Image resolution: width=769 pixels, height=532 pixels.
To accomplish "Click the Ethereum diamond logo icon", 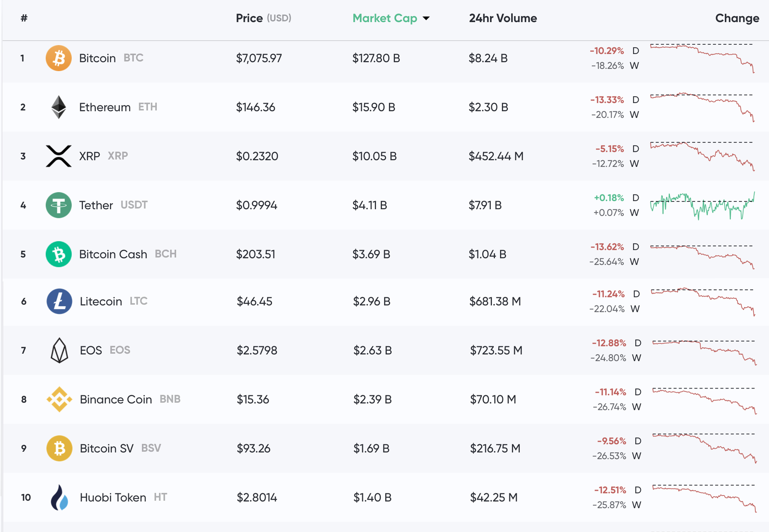I will coord(59,107).
